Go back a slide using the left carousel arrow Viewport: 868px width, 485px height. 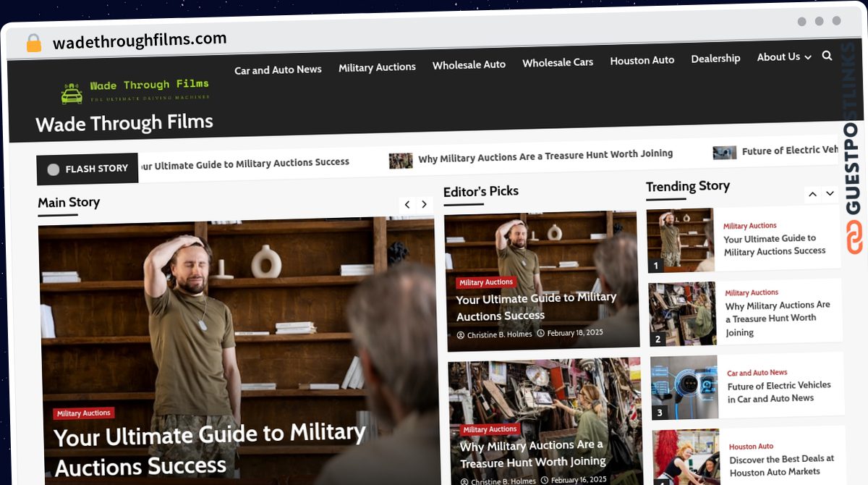click(x=407, y=205)
